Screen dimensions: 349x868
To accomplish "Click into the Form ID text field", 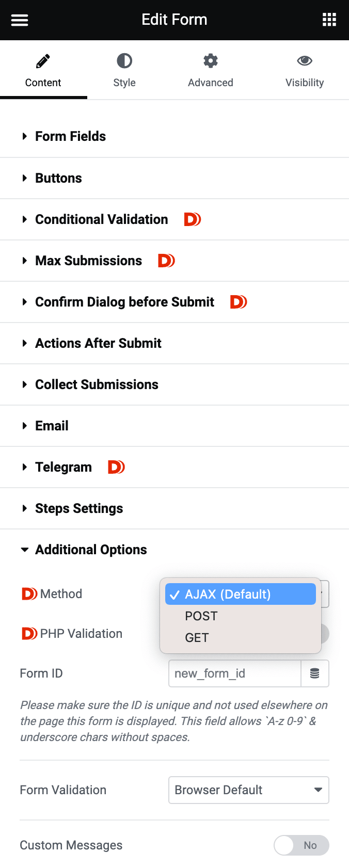I will [235, 673].
